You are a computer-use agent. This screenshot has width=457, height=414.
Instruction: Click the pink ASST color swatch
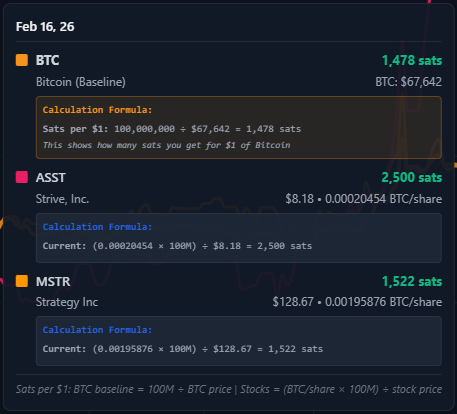coord(22,177)
